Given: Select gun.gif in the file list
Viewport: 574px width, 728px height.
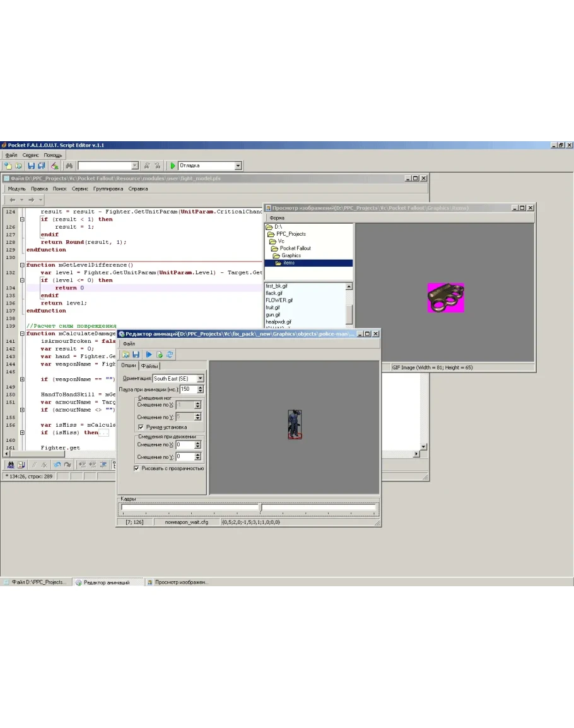Looking at the screenshot, I should (273, 315).
